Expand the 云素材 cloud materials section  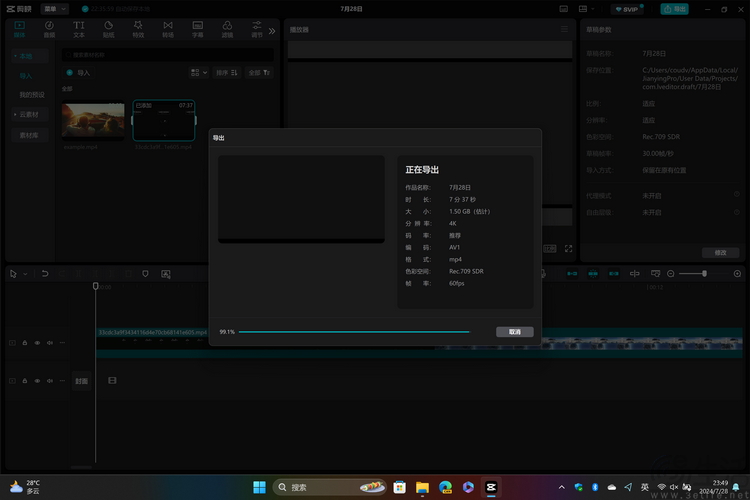point(30,114)
